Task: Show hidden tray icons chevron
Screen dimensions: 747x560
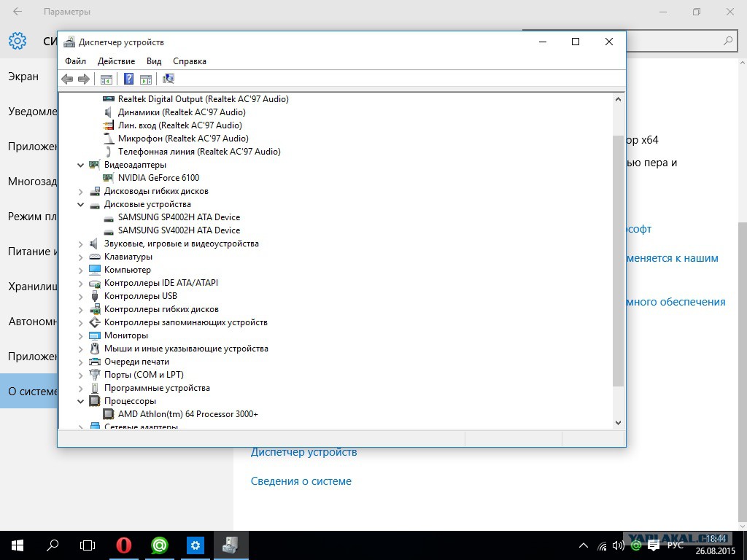Action: (583, 545)
